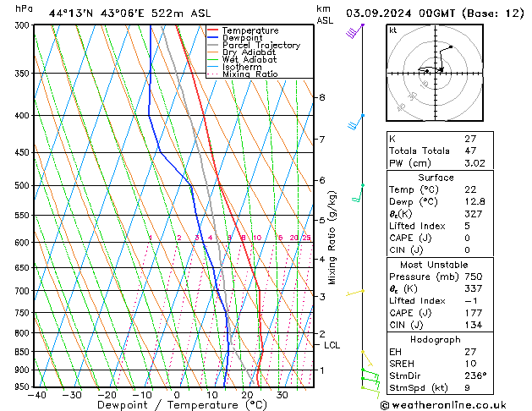Click the Most Unstable θε value 337
The image size is (532, 411).
click(x=474, y=288)
